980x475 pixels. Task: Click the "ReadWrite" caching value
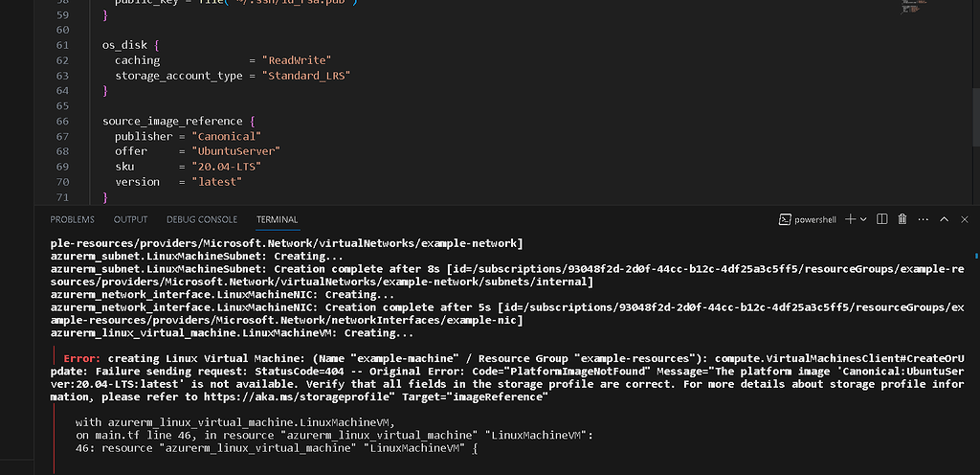300,60
